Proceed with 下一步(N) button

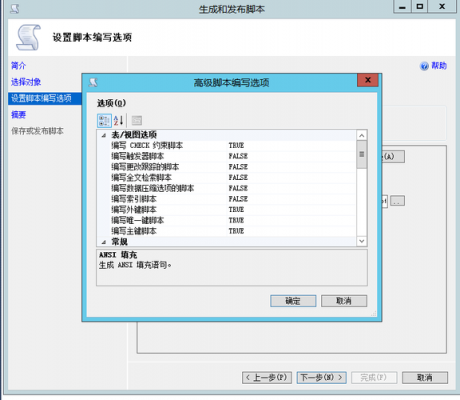(322, 378)
